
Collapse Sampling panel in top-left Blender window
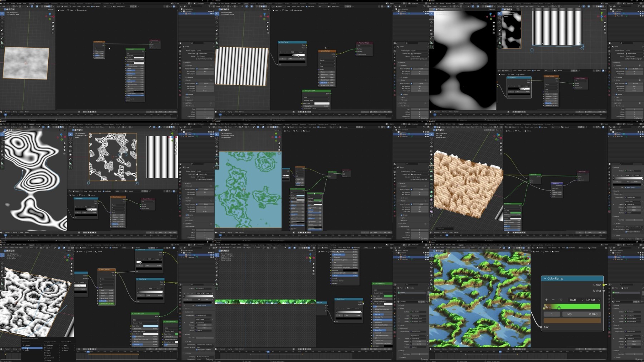click(x=184, y=63)
